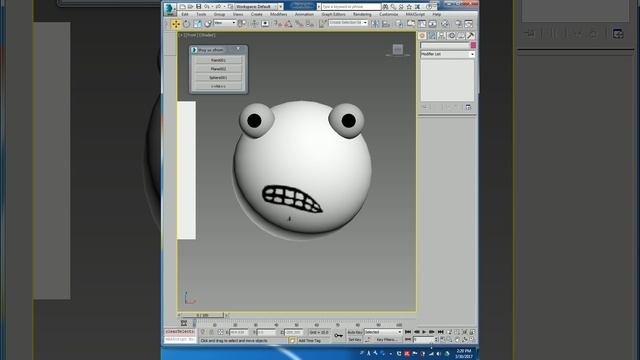The image size is (640, 360).
Task: Switch to the Hierarchy command panel tab
Action: point(441,36)
